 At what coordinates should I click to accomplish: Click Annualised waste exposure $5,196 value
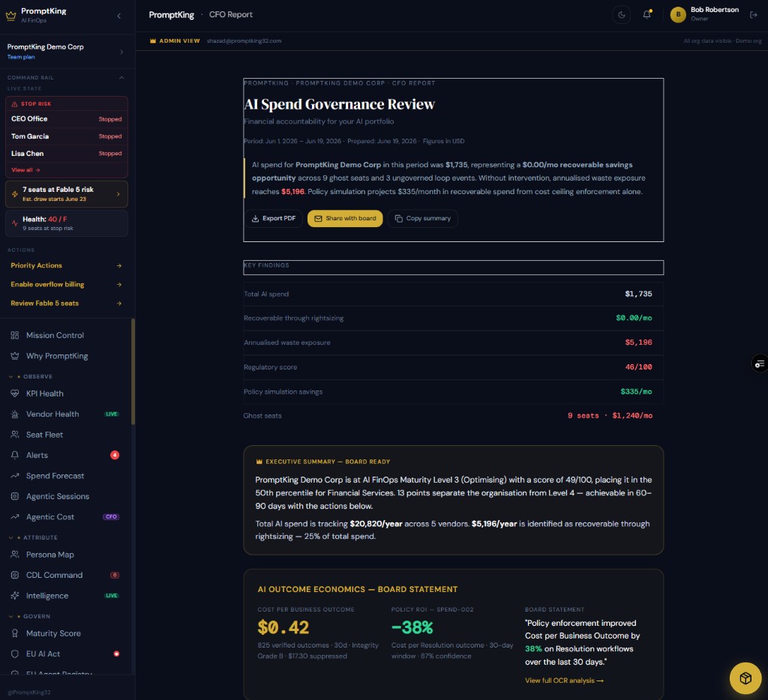pyautogui.click(x=638, y=343)
